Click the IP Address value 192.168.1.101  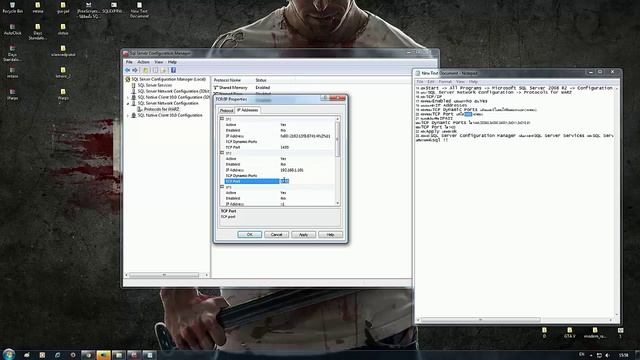(x=292, y=170)
